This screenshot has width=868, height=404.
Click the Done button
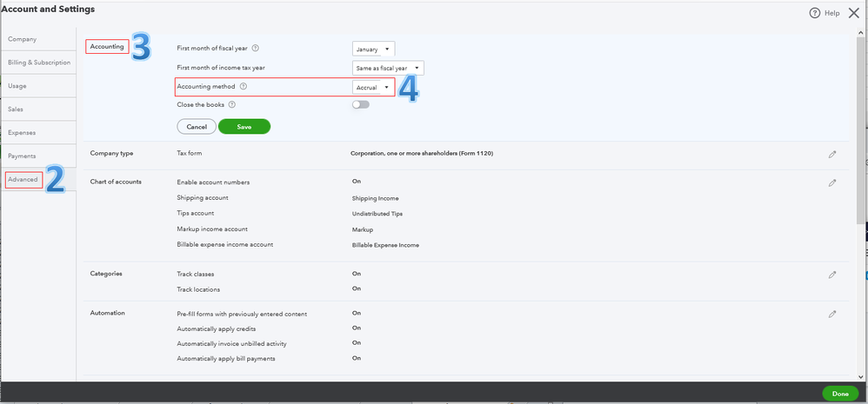pos(840,394)
